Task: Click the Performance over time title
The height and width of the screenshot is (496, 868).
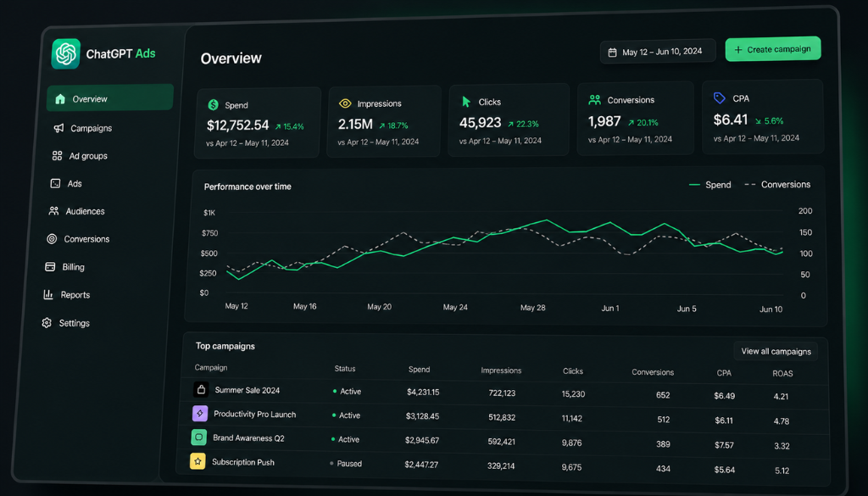Action: coord(248,187)
